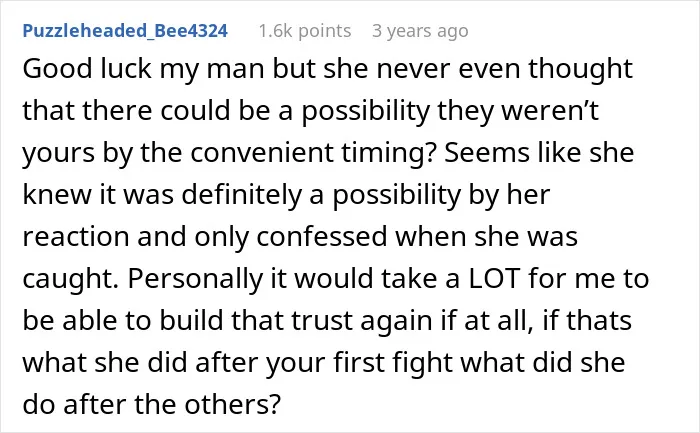Click the word 'thought' ending first line
This screenshot has width=700, height=433.
[580, 70]
